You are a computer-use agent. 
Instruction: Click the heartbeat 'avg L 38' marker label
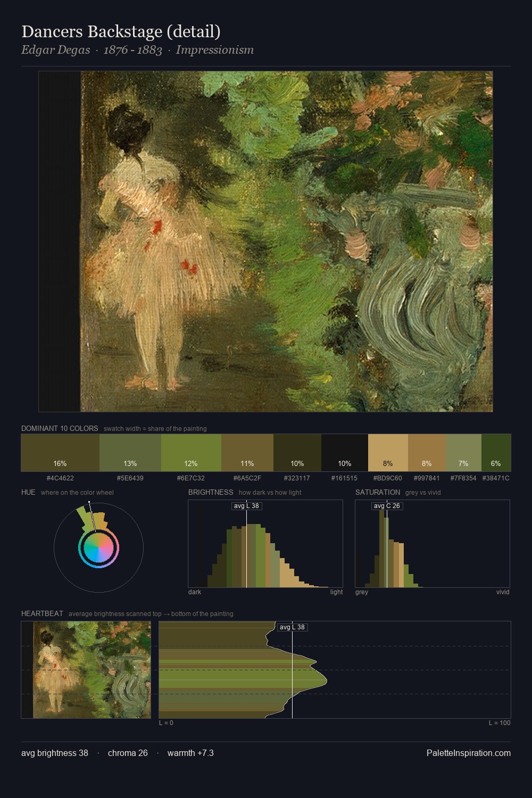coord(293,627)
